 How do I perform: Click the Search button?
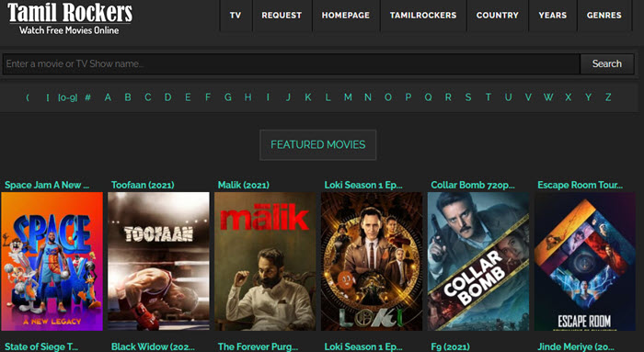(x=606, y=64)
